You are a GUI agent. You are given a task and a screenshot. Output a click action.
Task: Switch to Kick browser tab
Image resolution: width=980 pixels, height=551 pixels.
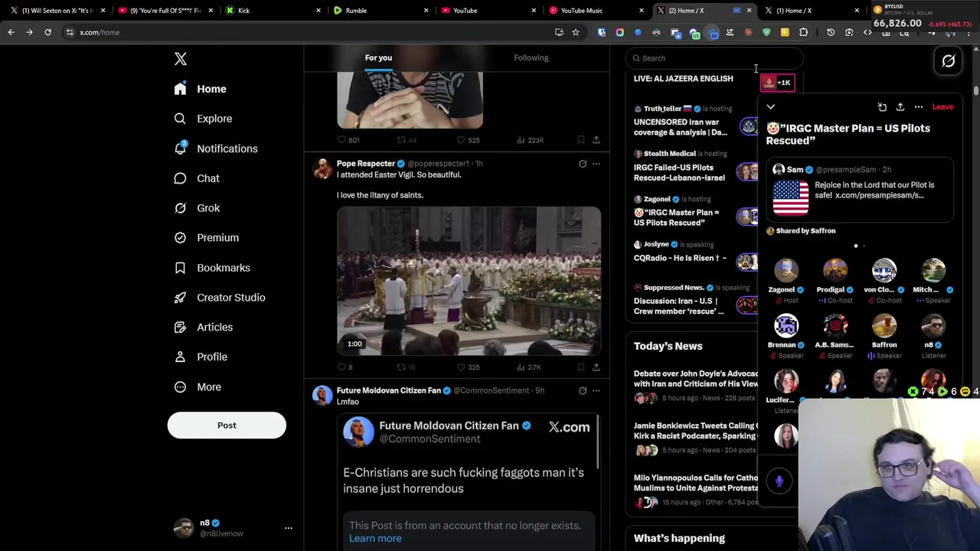pos(271,11)
